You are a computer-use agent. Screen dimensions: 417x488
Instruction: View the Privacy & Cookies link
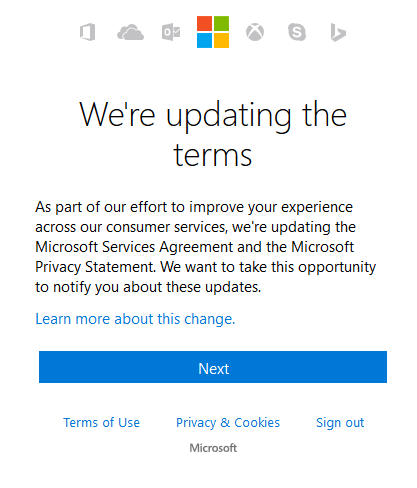[228, 423]
